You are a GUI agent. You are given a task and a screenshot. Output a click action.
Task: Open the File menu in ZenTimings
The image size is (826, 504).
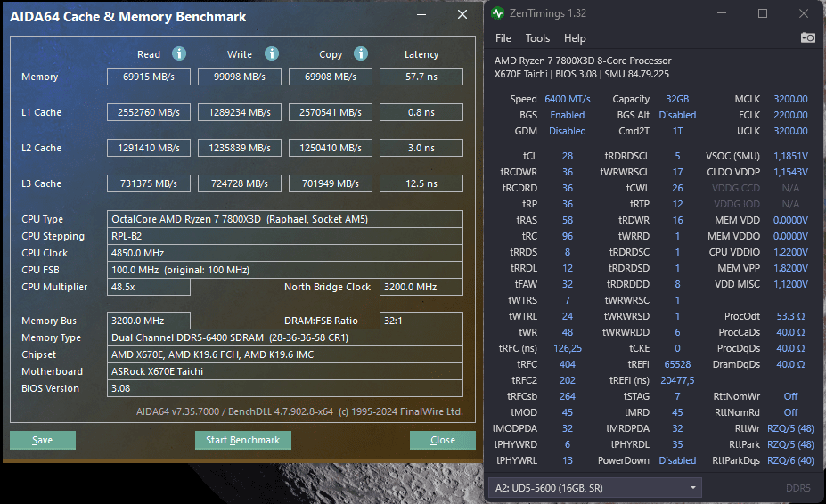coord(503,38)
